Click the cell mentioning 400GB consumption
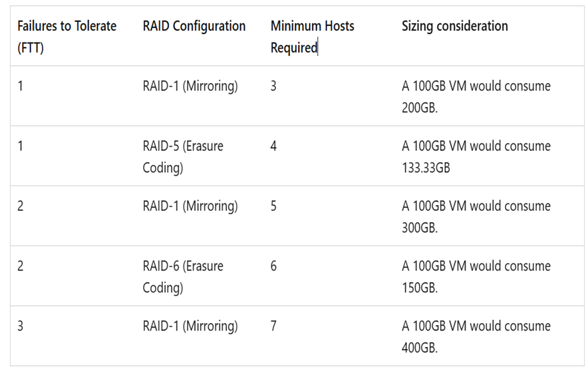 (x=476, y=336)
